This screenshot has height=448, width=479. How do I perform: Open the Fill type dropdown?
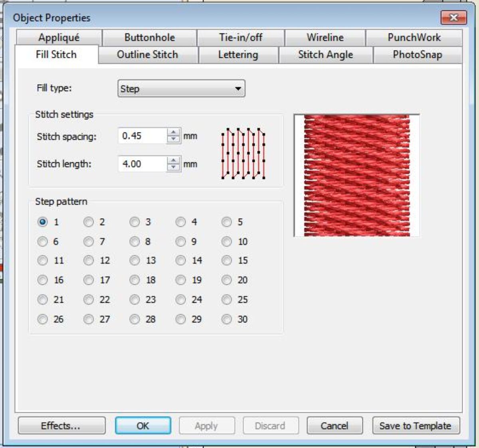[181, 89]
